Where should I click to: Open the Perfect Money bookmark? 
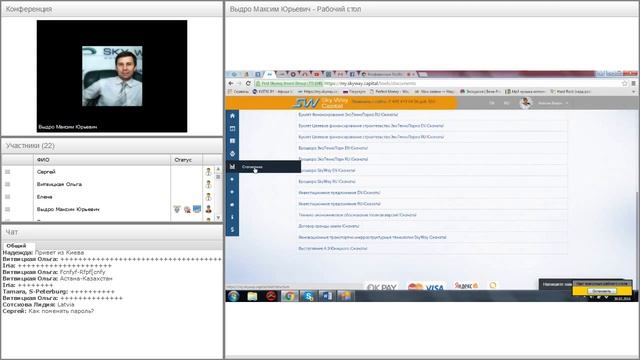click(390, 92)
